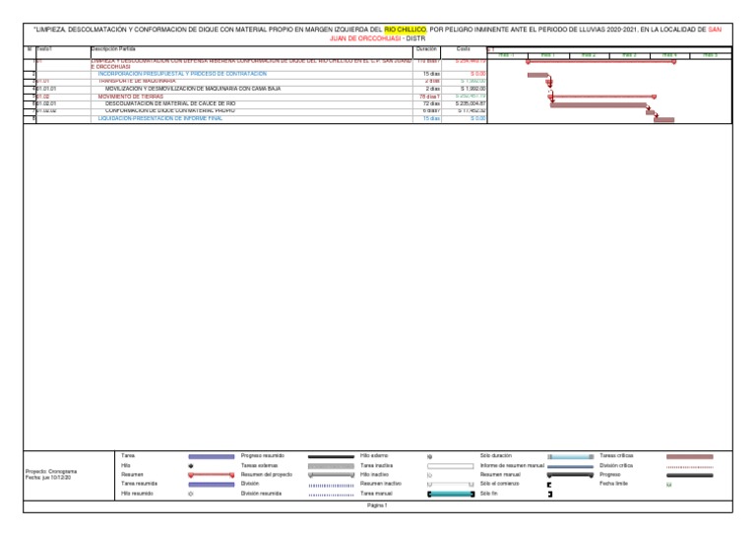Viewport: 756px width, 535px height.
Task: Click the Proyecto: Cronograma footer text
Action: tap(51, 471)
